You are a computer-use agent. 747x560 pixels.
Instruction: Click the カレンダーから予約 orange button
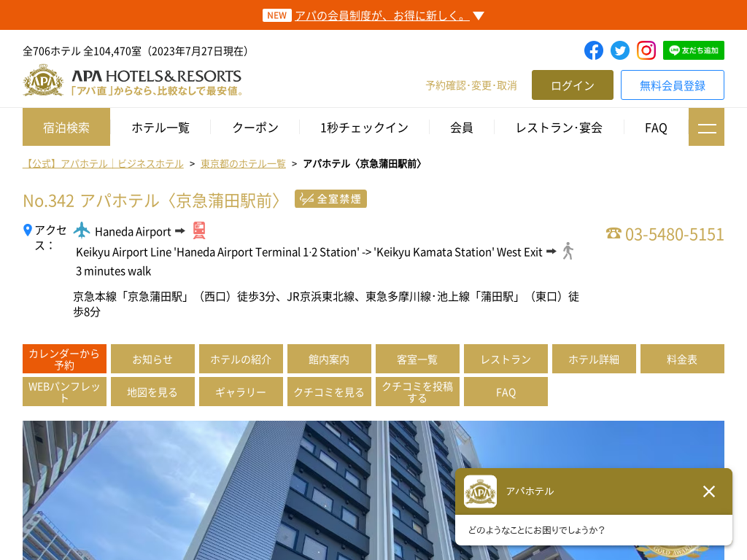[x=64, y=359]
